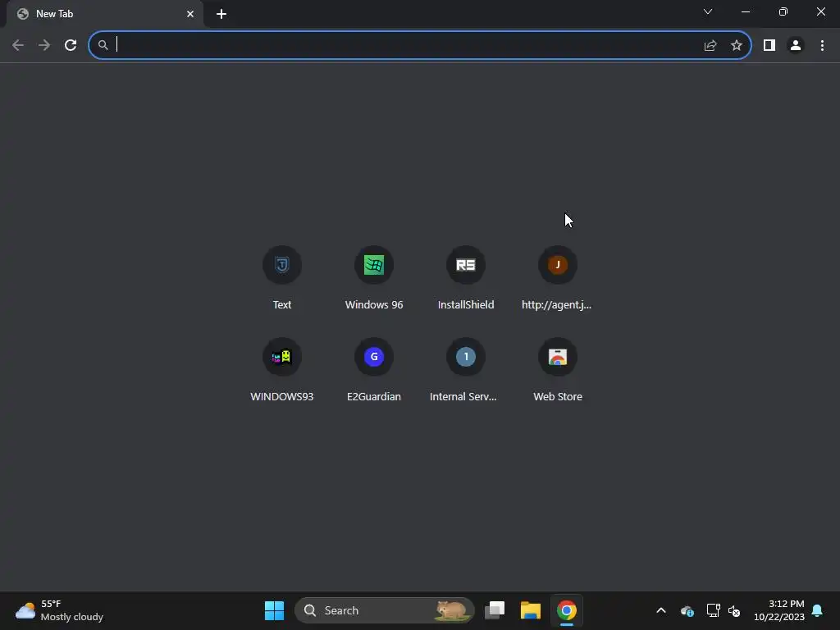Expand the hidden system tray icons
This screenshot has width=840, height=630.
661,610
